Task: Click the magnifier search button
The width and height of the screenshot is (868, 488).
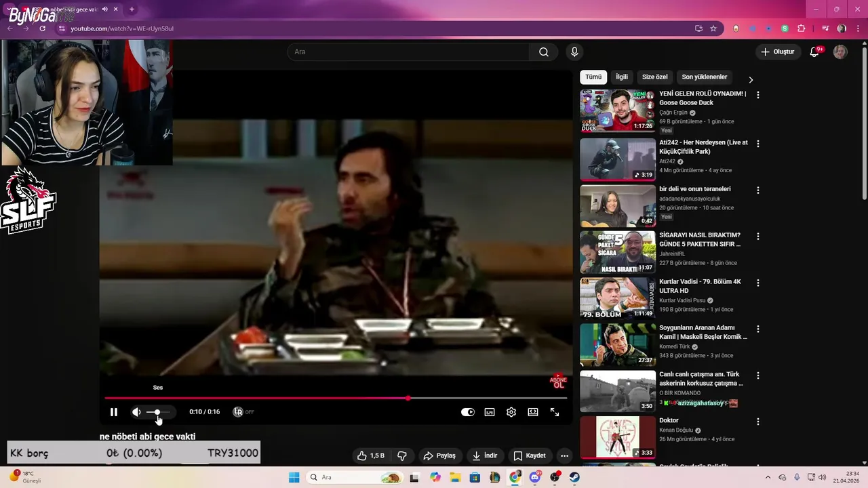Action: click(x=544, y=52)
